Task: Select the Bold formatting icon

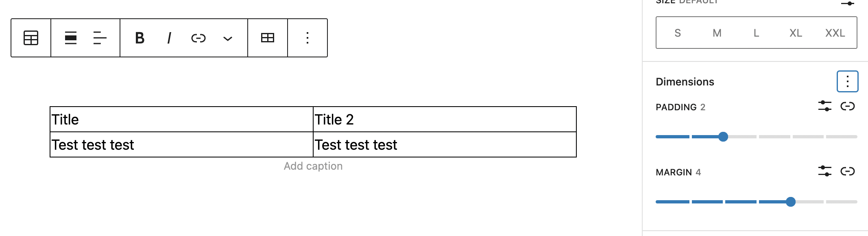Action: pos(139,38)
